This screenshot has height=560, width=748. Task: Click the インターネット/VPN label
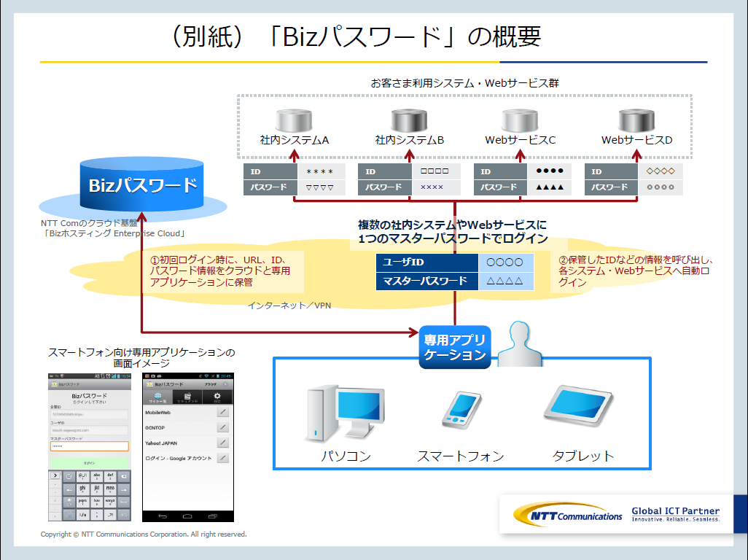289,306
